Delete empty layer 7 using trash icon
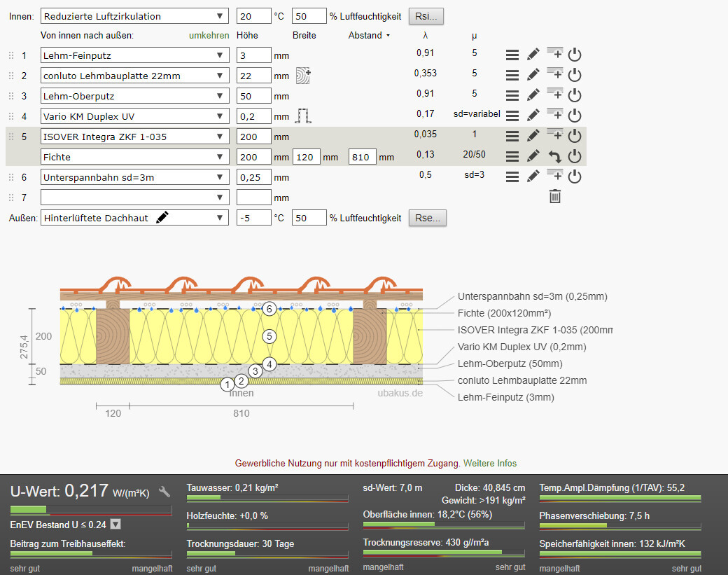This screenshot has height=575, width=728. 554,197
